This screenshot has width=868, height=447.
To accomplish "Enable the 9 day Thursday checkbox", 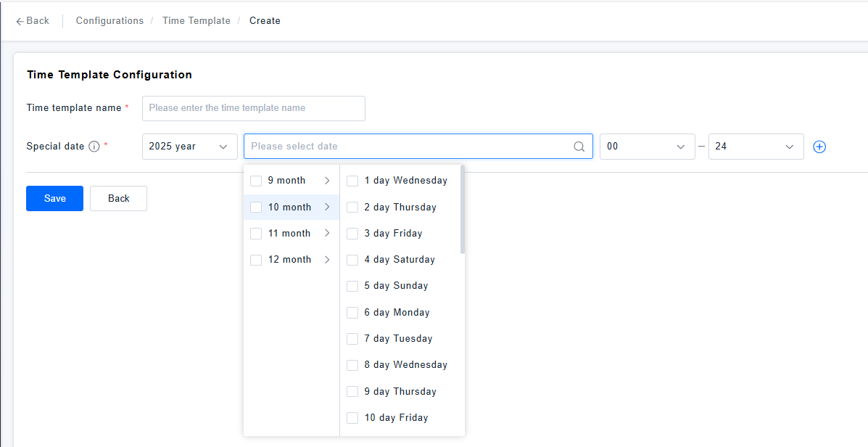I will pos(352,391).
